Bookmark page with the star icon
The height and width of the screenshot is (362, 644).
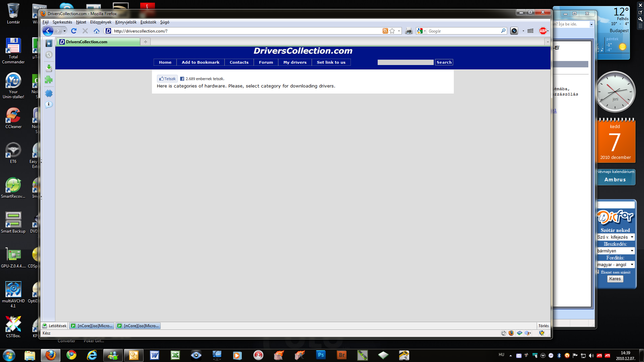(392, 31)
